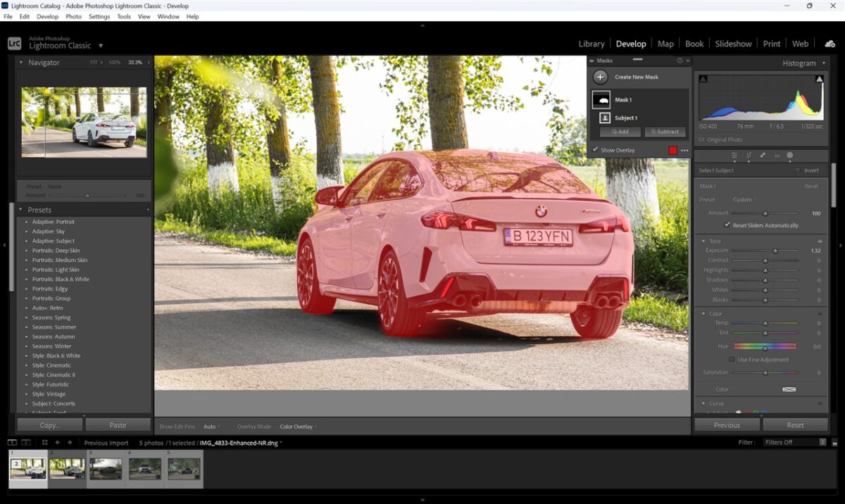Open the grid view icon above filmstrip
Screen dimensions: 845x504
tap(44, 442)
